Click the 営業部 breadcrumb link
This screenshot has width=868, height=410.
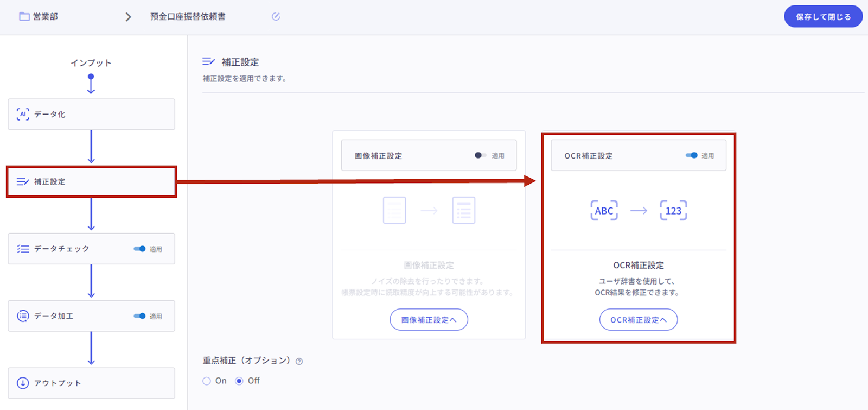[46, 17]
